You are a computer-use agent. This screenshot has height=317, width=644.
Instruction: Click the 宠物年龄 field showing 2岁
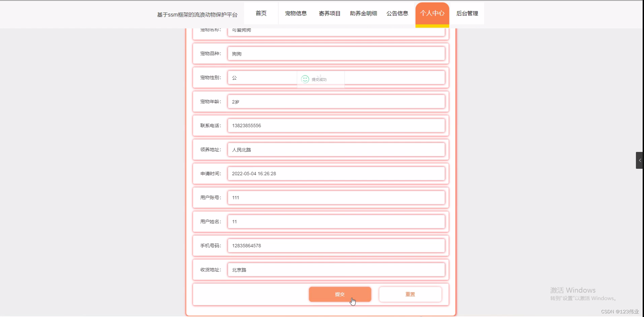pyautogui.click(x=337, y=101)
